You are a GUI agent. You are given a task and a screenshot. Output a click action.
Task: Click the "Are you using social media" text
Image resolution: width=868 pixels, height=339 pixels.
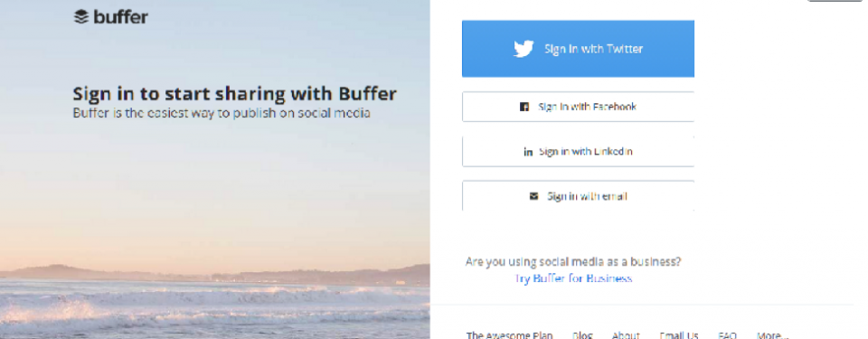[x=573, y=261]
